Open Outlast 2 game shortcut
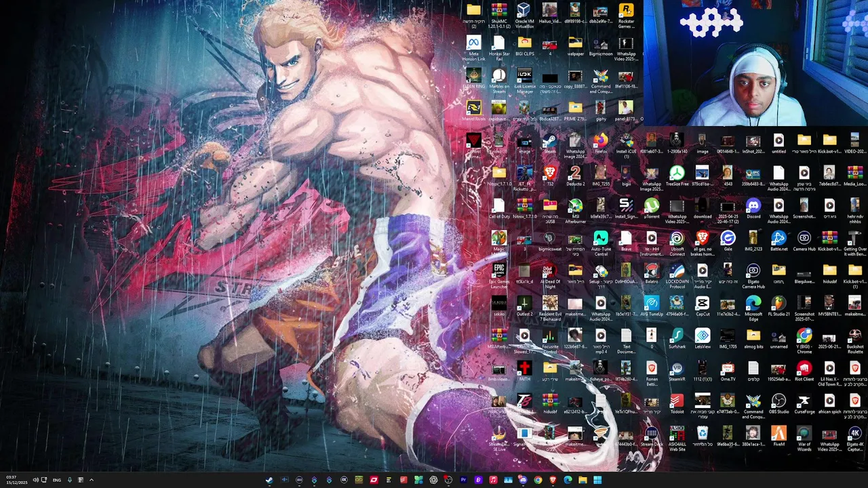This screenshot has height=488, width=868. [524, 306]
